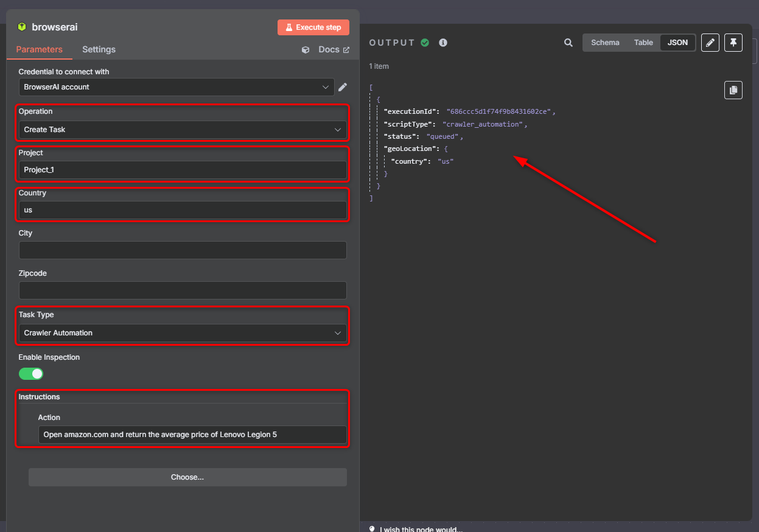Click the Execute step button

point(313,27)
